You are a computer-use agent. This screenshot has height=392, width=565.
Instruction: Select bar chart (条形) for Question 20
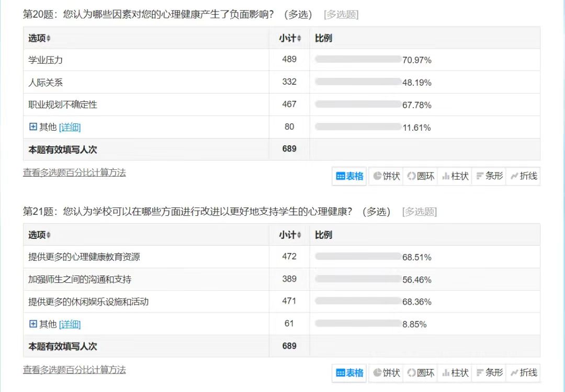click(x=489, y=176)
